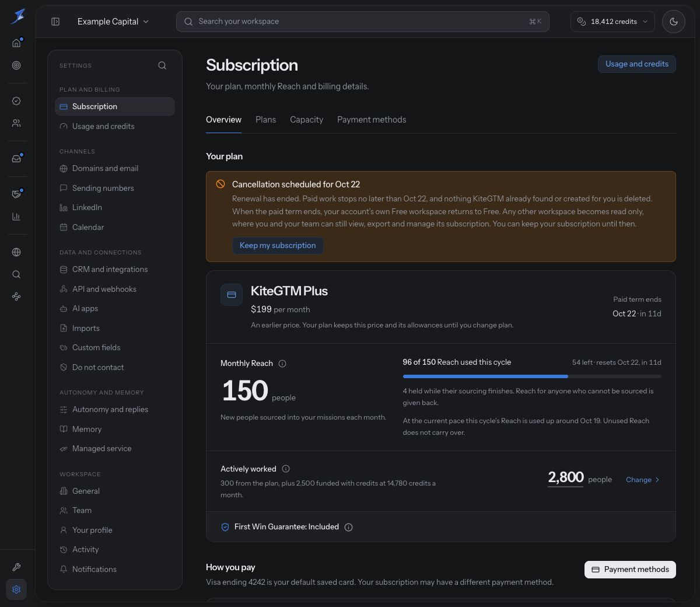Click the settings gear icon in the rail
Viewport: 700px width, 607px height.
pos(16,589)
